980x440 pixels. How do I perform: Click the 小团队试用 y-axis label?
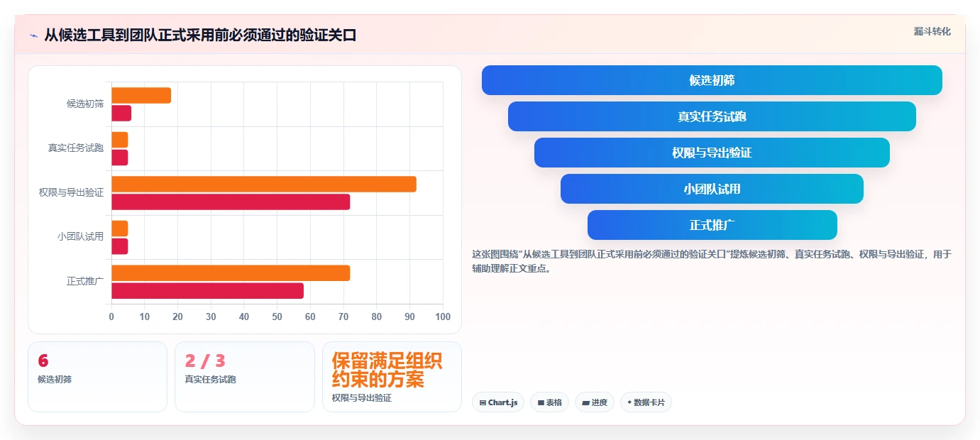(81, 237)
